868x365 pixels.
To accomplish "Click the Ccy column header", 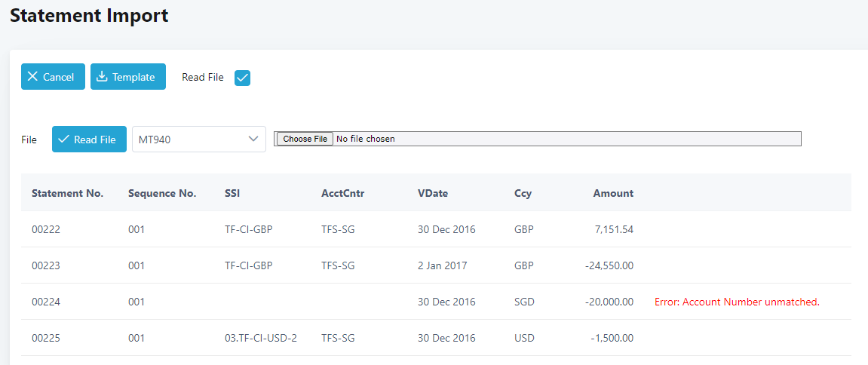I will [522, 193].
